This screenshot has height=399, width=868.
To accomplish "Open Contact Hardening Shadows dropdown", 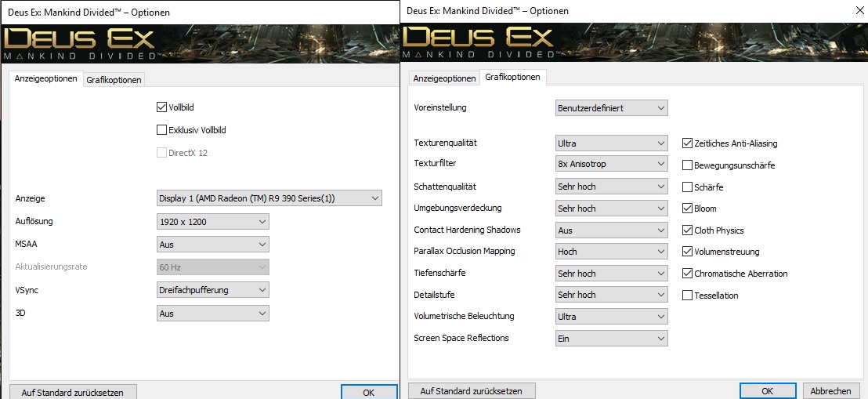I will 612,230.
